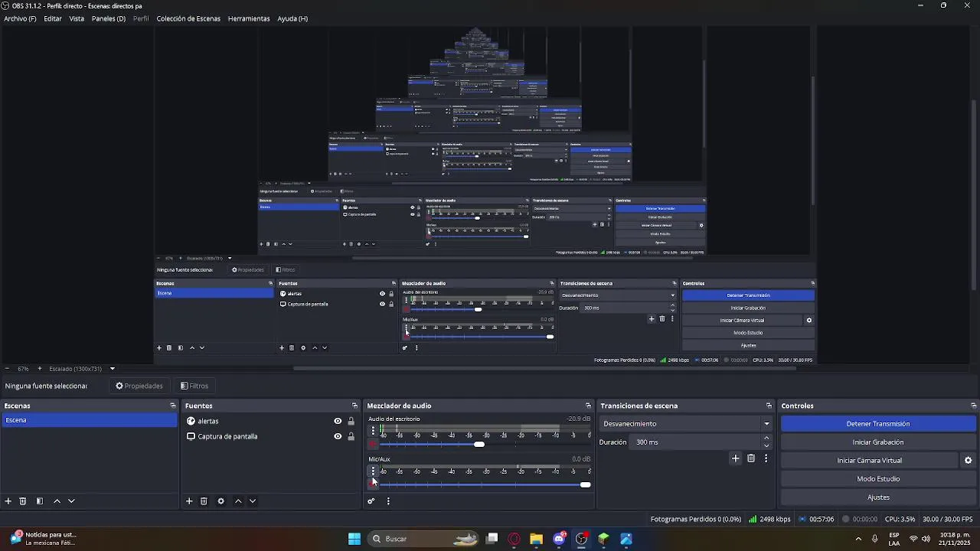Mute the Mic/Aux channel

[373, 484]
